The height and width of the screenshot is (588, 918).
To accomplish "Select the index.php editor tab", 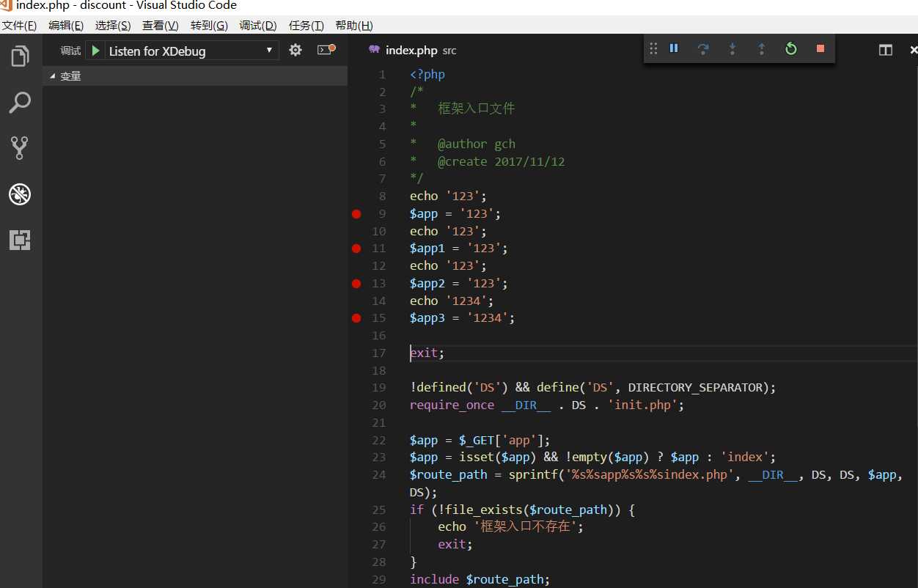I will pyautogui.click(x=411, y=51).
